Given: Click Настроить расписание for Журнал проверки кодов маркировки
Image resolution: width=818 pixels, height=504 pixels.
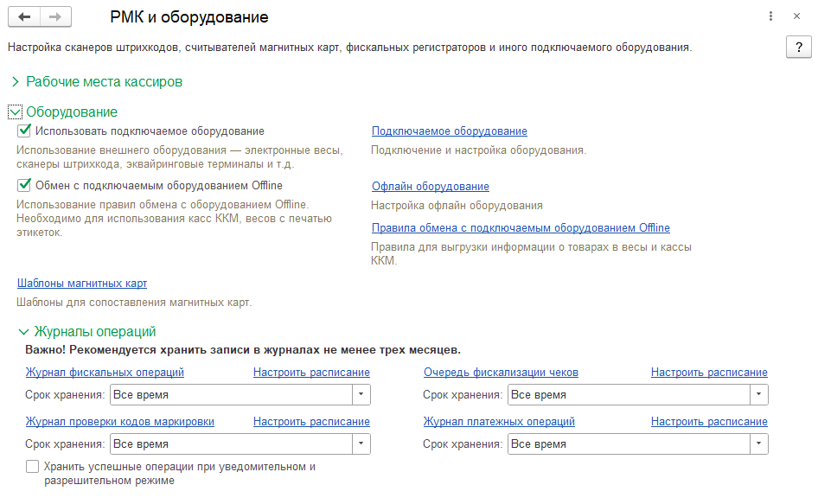Looking at the screenshot, I should coord(311,422).
